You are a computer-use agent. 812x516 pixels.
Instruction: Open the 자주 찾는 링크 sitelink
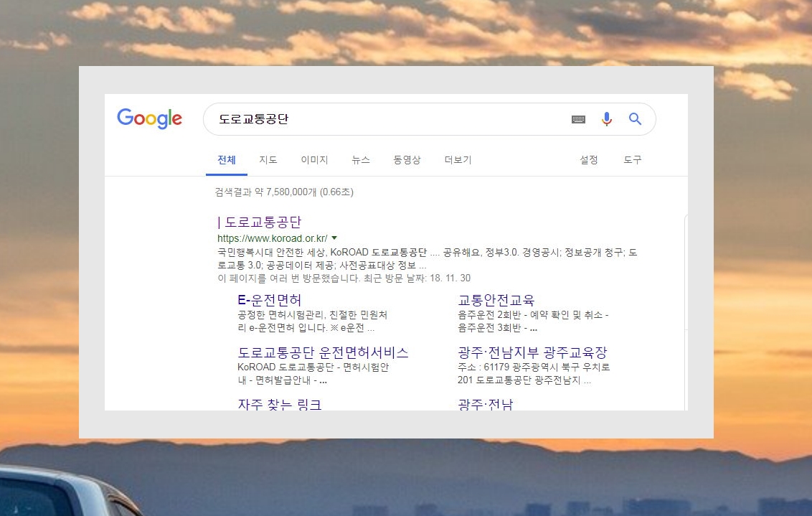[x=280, y=405]
